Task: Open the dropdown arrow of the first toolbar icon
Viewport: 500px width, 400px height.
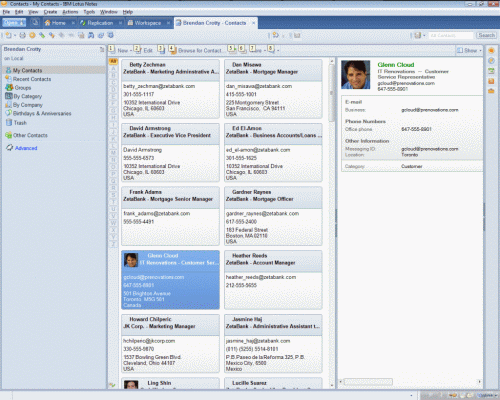Action: click(x=15, y=36)
